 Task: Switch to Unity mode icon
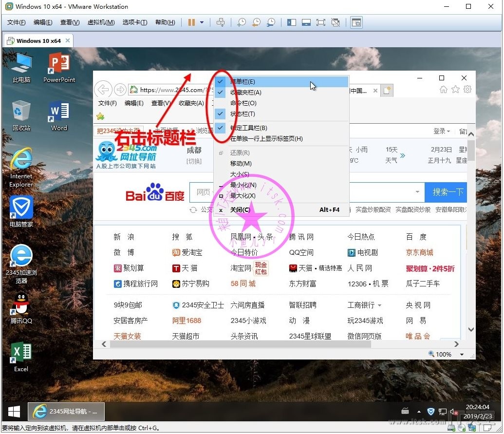(x=336, y=22)
